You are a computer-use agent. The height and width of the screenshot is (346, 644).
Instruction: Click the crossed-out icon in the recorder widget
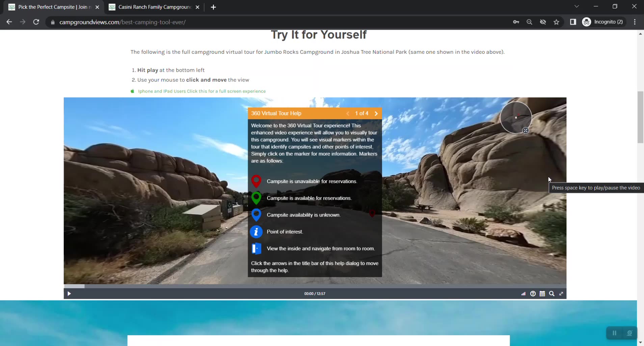[x=629, y=333]
